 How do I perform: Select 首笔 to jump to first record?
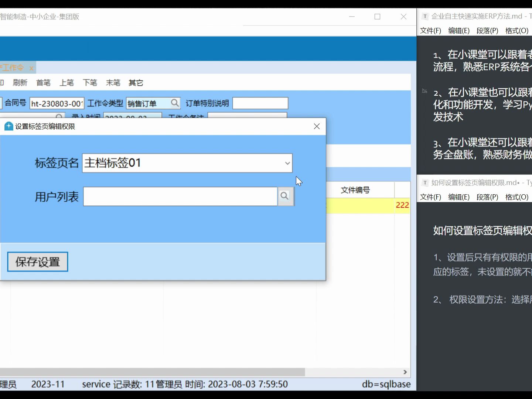point(43,82)
